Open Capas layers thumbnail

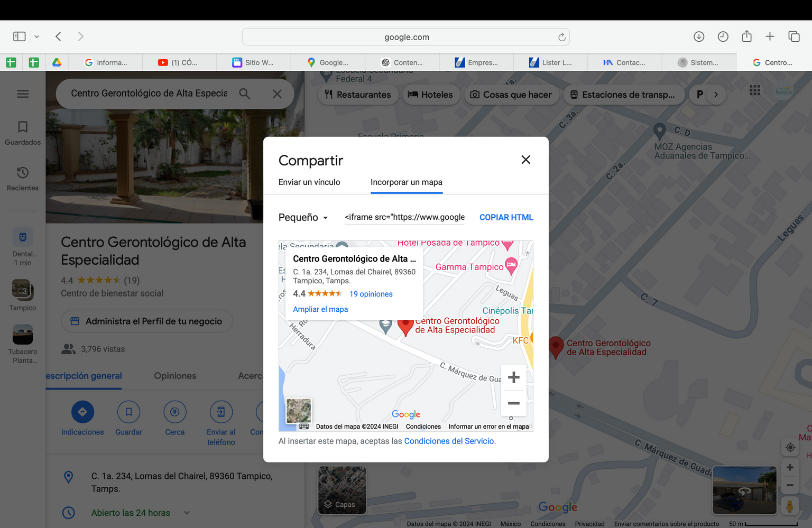click(342, 490)
